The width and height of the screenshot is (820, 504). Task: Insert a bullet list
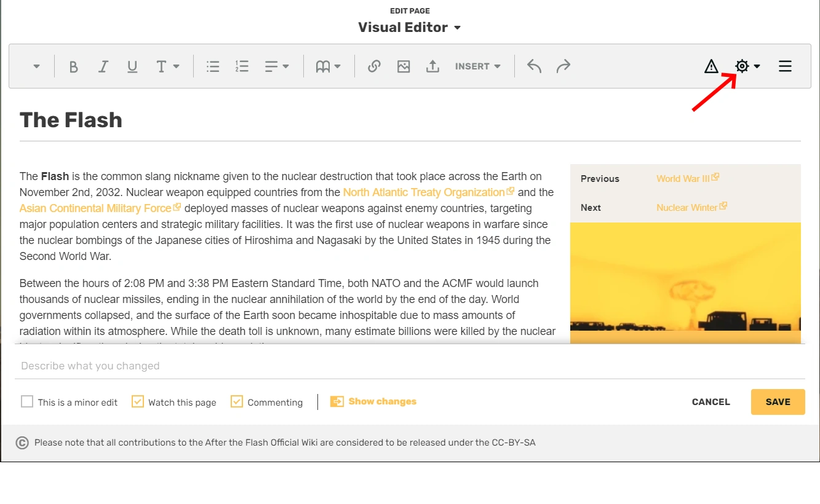click(x=213, y=66)
